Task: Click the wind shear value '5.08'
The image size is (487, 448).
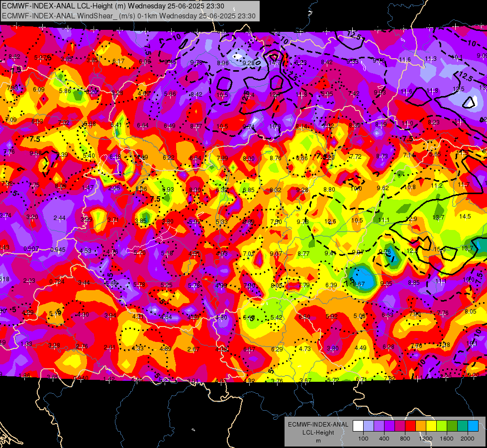Action: (359, 316)
